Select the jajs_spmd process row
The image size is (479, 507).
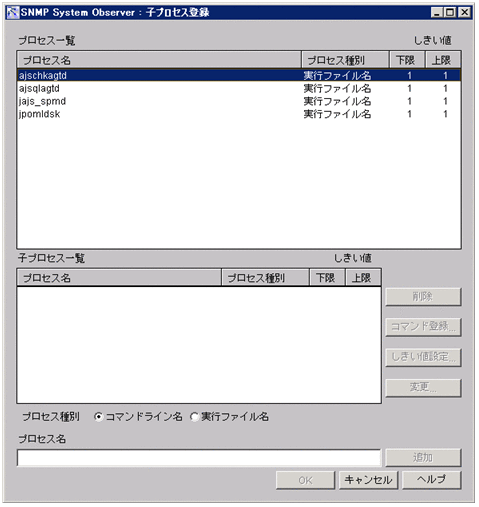239,101
